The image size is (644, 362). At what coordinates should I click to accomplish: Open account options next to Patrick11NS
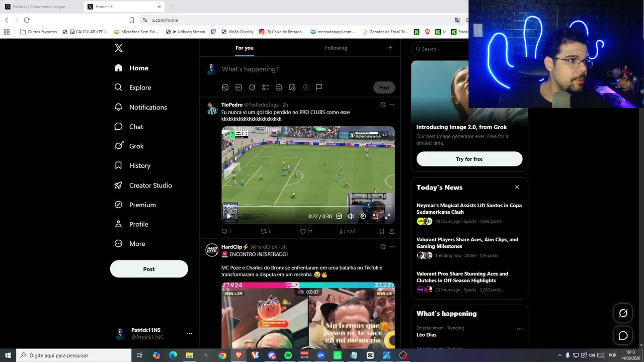(190, 334)
